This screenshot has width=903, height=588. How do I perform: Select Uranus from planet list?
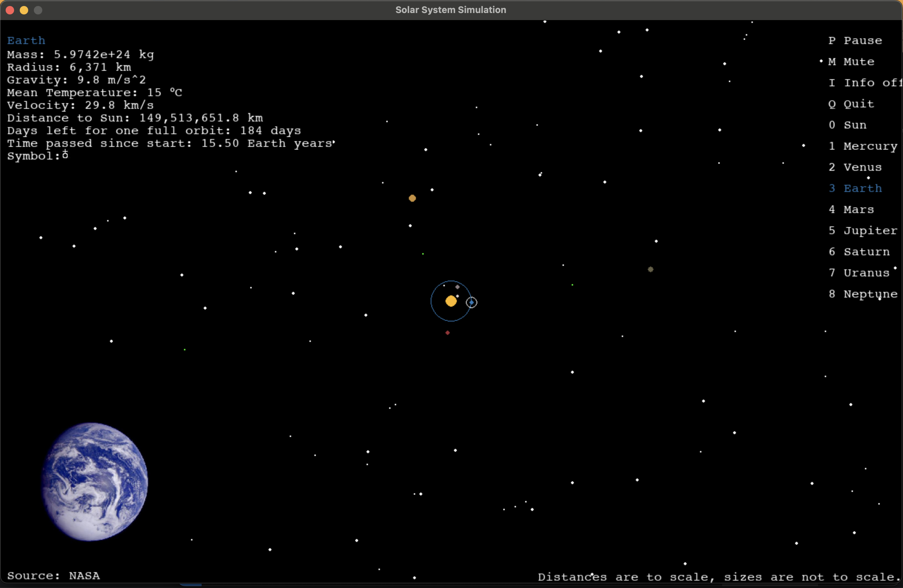(x=859, y=273)
